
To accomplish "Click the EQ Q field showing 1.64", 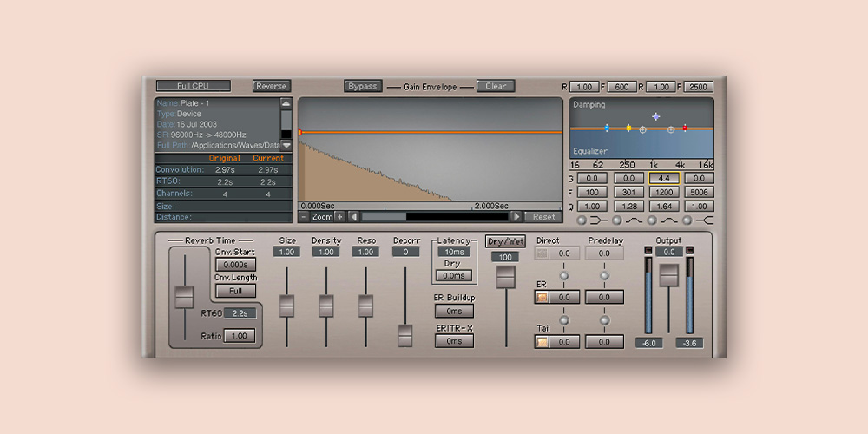I will coord(664,206).
